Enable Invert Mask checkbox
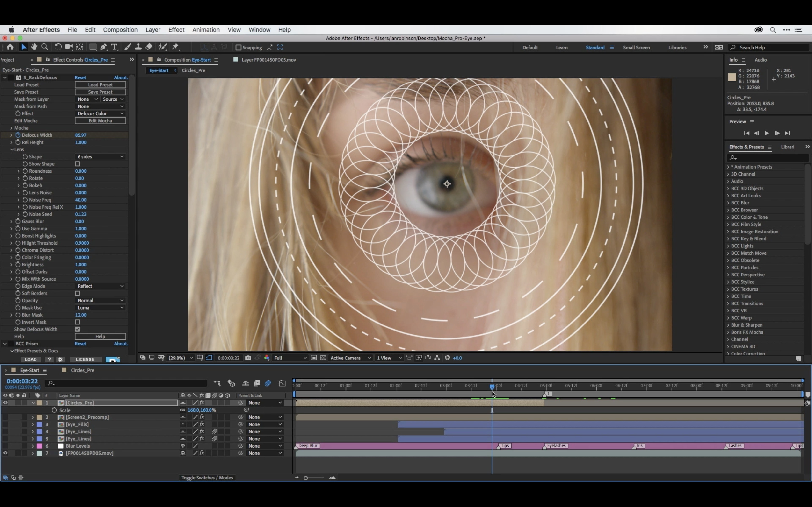The image size is (812, 507). tap(77, 322)
